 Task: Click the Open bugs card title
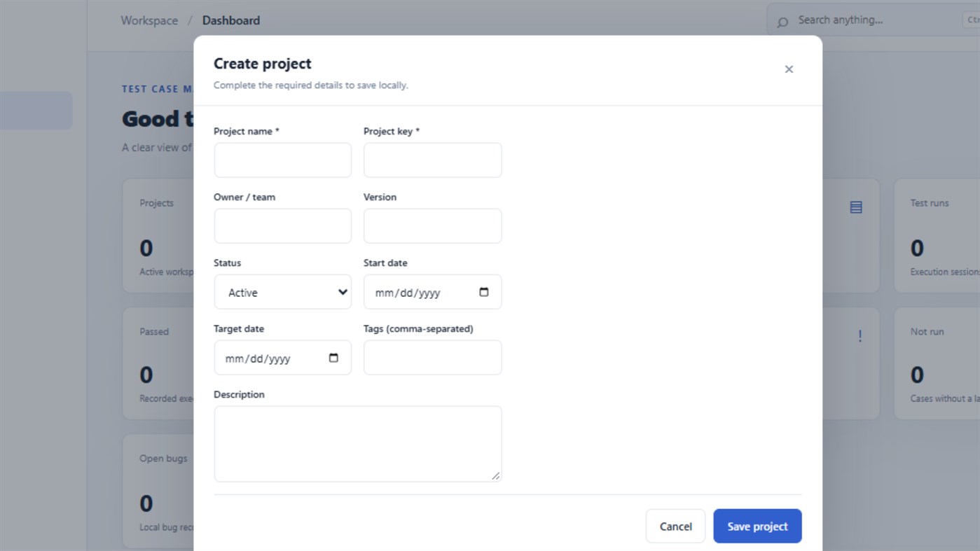tap(163, 459)
